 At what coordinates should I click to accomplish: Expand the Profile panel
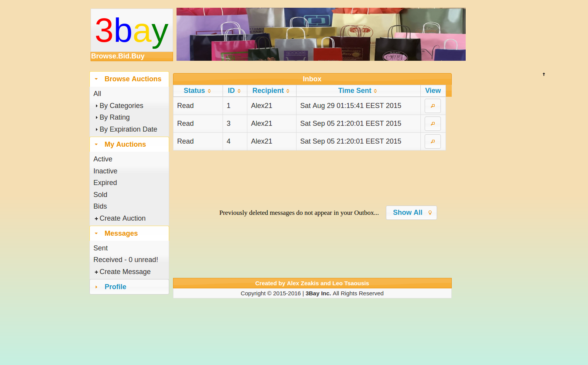[129, 287]
